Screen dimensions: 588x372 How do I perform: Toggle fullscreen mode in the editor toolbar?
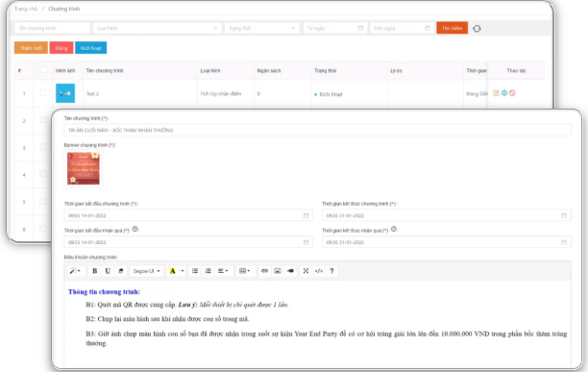[x=306, y=271]
